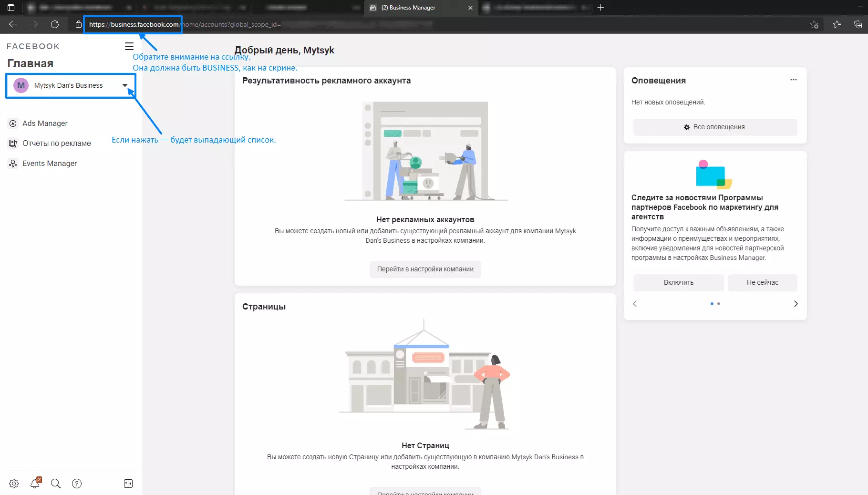Collapse the sidebar with the panel icon
The height and width of the screenshot is (495, 868).
[x=128, y=484]
